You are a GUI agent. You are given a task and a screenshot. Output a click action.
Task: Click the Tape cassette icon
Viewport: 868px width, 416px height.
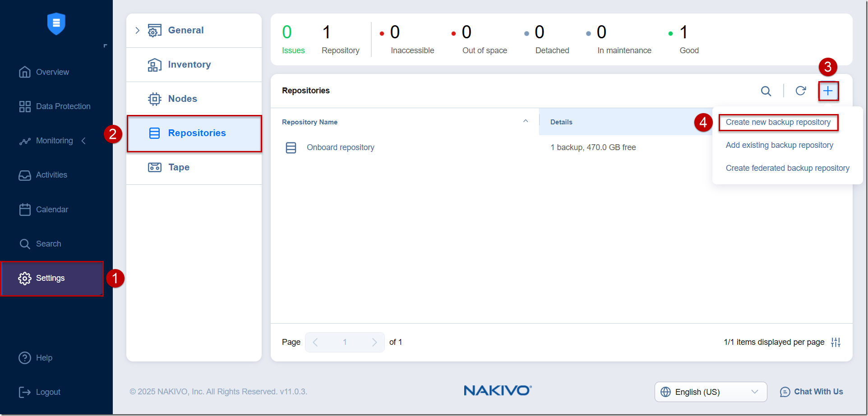[x=154, y=167]
